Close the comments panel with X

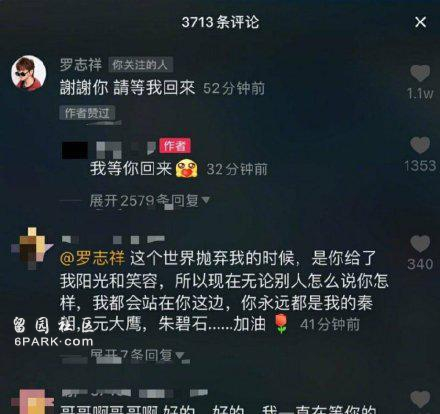[x=420, y=22]
